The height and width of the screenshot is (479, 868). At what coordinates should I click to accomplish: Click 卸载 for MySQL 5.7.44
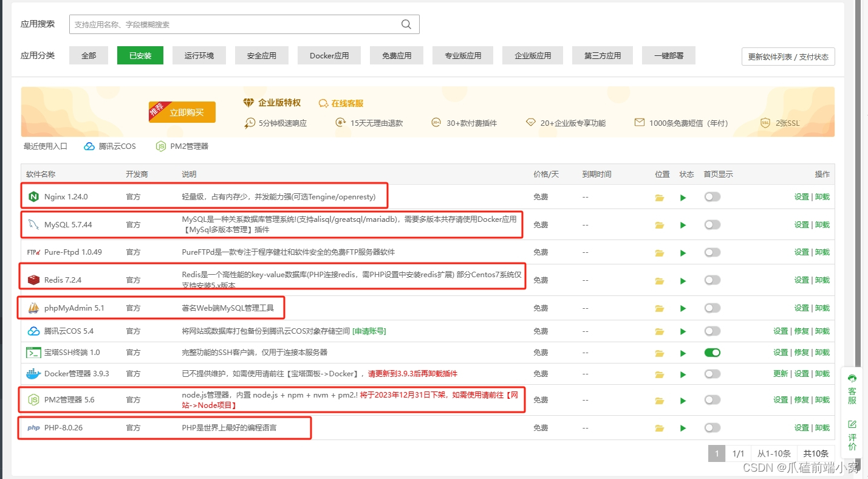coord(822,224)
